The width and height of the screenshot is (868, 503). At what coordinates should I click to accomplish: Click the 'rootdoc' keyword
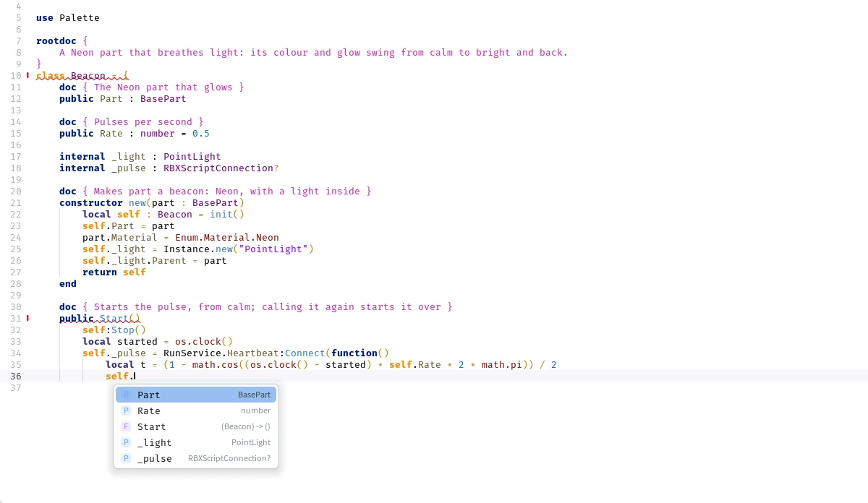[56, 40]
